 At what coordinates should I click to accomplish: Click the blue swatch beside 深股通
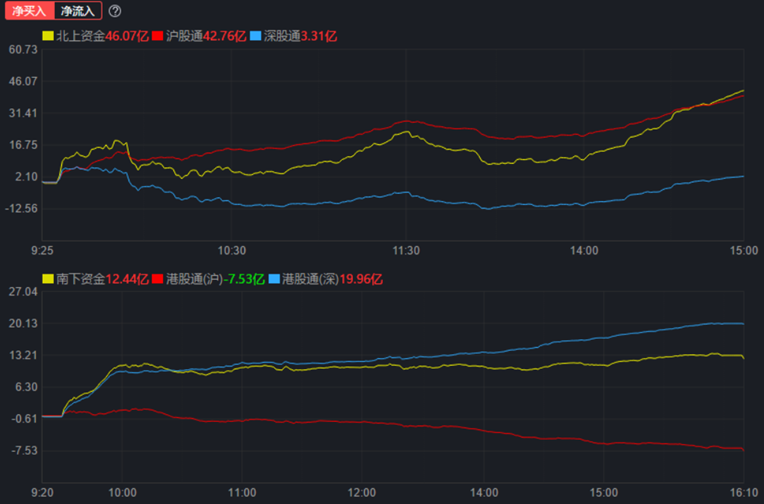tap(255, 36)
